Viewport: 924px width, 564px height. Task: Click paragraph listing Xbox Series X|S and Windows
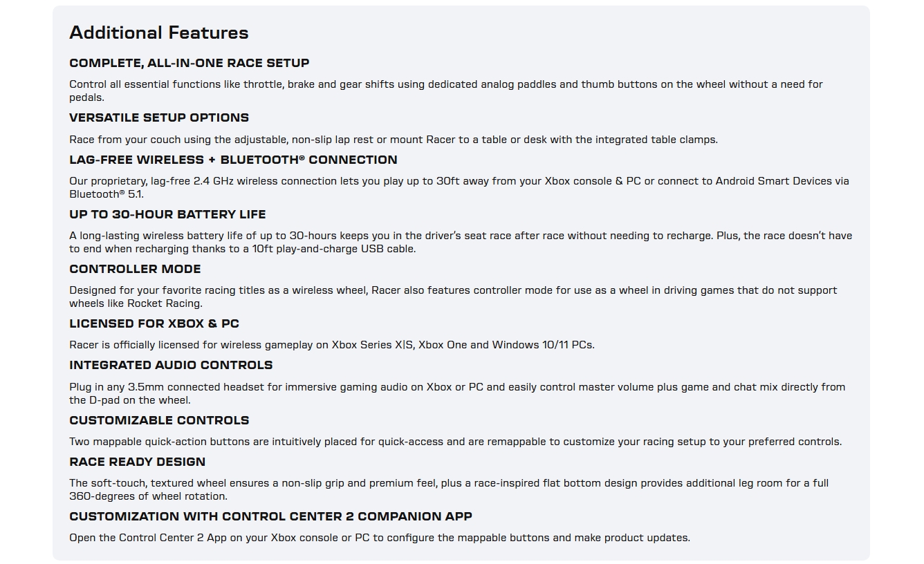pyautogui.click(x=332, y=345)
